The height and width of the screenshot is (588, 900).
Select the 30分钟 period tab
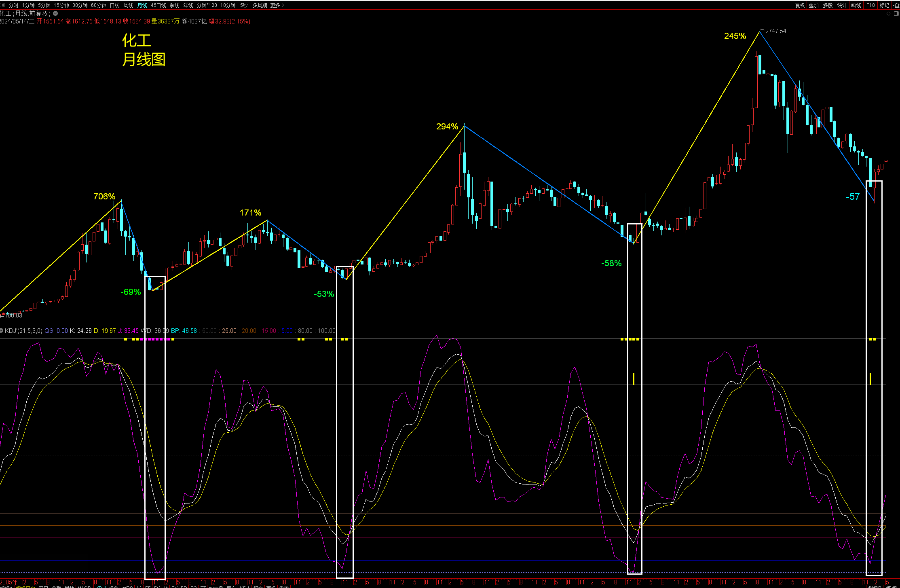pos(80,5)
